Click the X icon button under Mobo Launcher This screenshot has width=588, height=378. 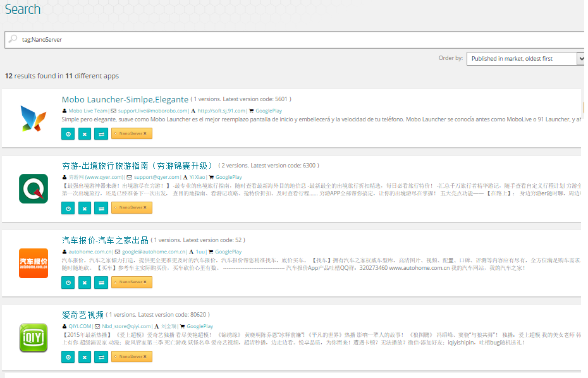point(84,134)
